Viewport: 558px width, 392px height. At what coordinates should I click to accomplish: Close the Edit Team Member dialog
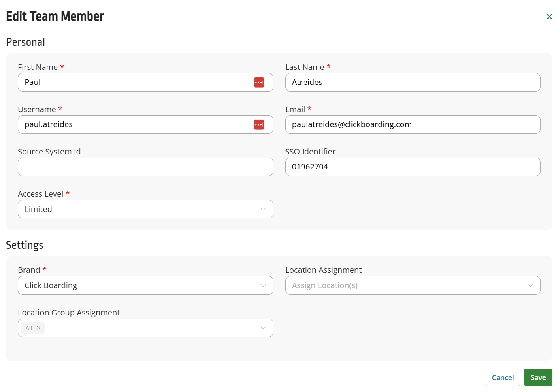pyautogui.click(x=549, y=17)
